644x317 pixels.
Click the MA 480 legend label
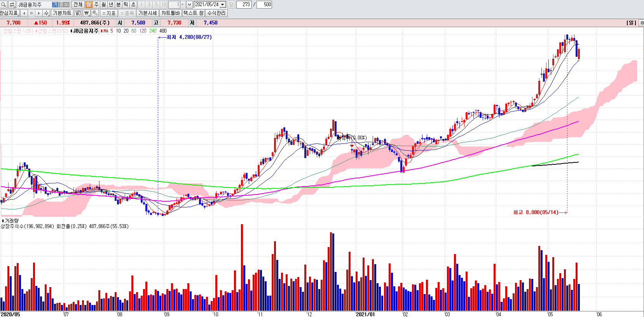click(163, 31)
